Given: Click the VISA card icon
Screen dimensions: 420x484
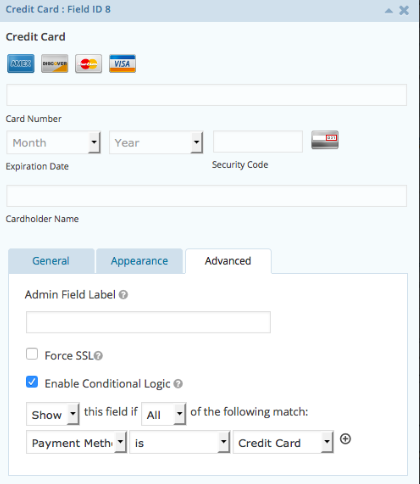Looking at the screenshot, I should click(122, 63).
